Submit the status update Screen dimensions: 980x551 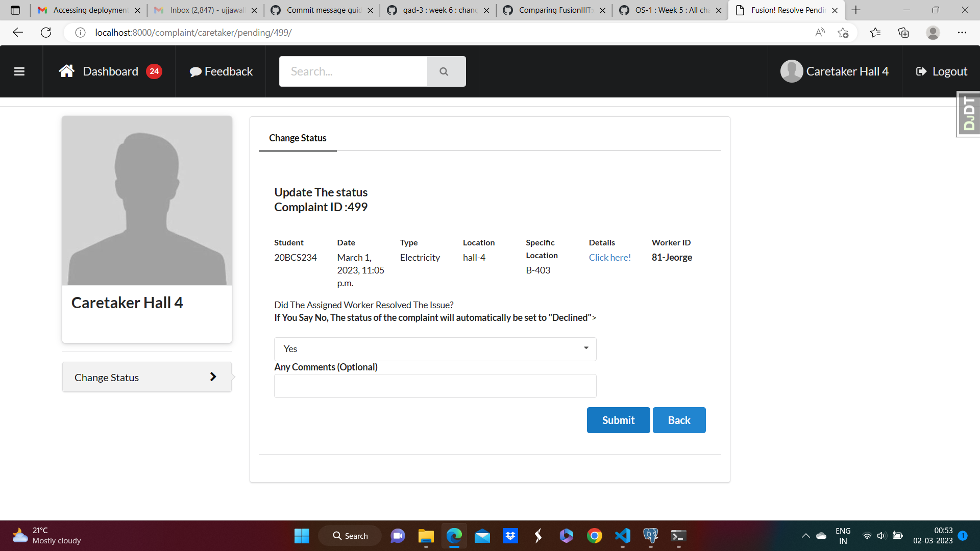coord(618,420)
